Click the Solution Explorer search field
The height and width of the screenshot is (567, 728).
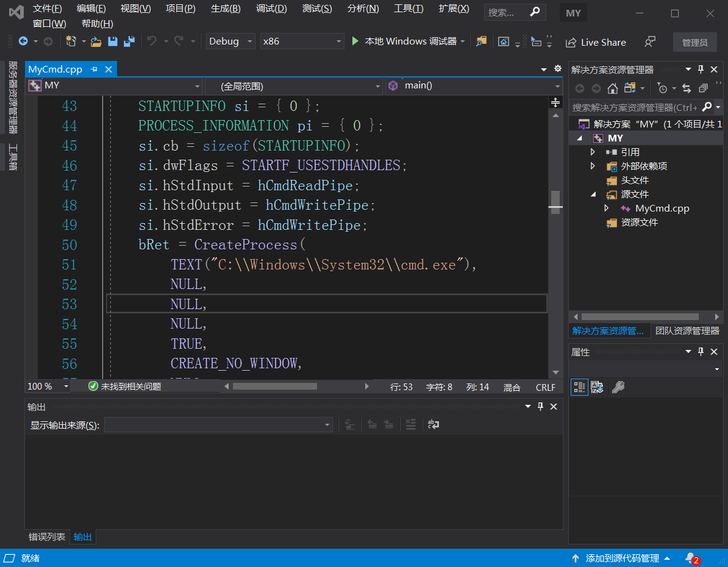pos(635,107)
